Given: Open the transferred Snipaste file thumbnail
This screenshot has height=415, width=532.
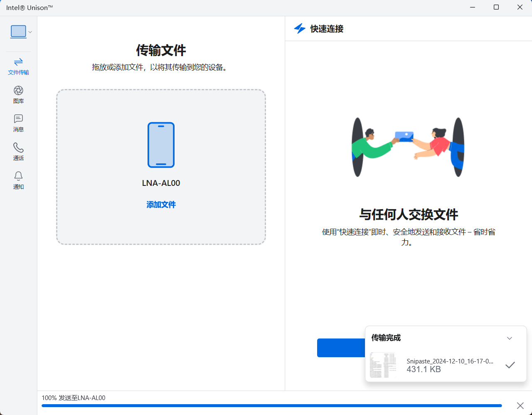Looking at the screenshot, I should point(383,365).
